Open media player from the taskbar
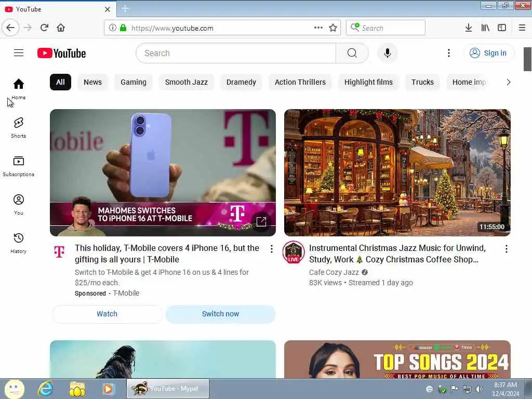The width and height of the screenshot is (532, 399). point(109,389)
